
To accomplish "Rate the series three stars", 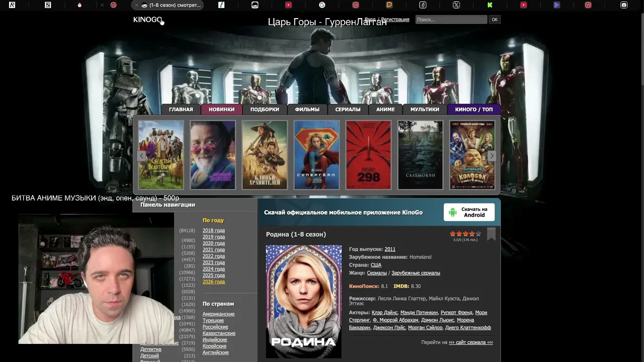I will click(x=465, y=234).
